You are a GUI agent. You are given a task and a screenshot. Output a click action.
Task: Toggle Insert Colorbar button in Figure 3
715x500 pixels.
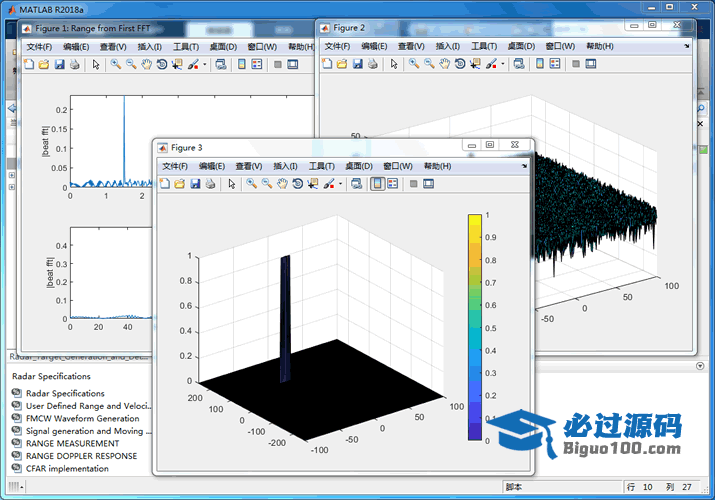click(377, 184)
